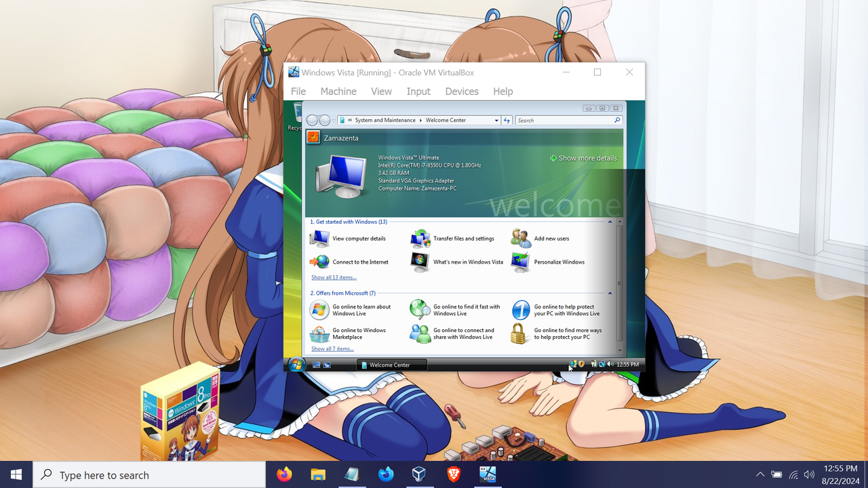Select the Add new users icon
Image resolution: width=868 pixels, height=488 pixels.
(520, 238)
